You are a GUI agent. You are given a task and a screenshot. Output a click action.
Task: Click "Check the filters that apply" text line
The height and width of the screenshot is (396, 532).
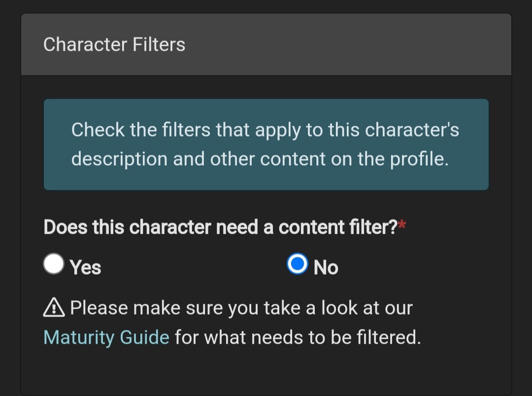(x=265, y=130)
